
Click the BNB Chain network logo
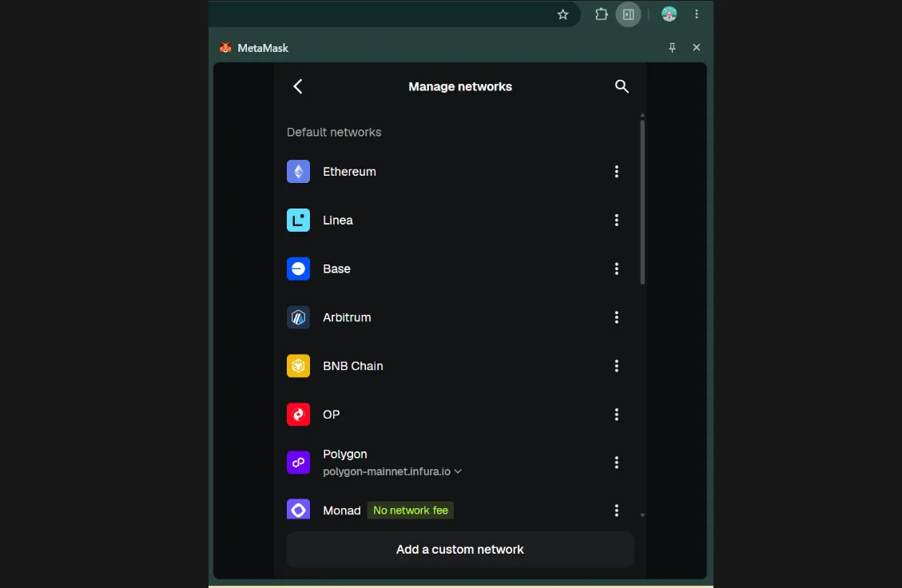click(298, 366)
